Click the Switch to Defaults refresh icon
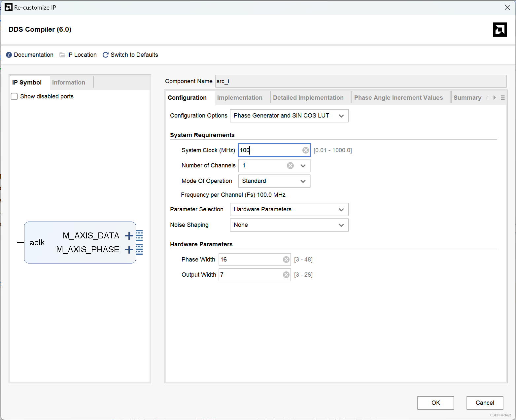516x420 pixels. pos(106,55)
